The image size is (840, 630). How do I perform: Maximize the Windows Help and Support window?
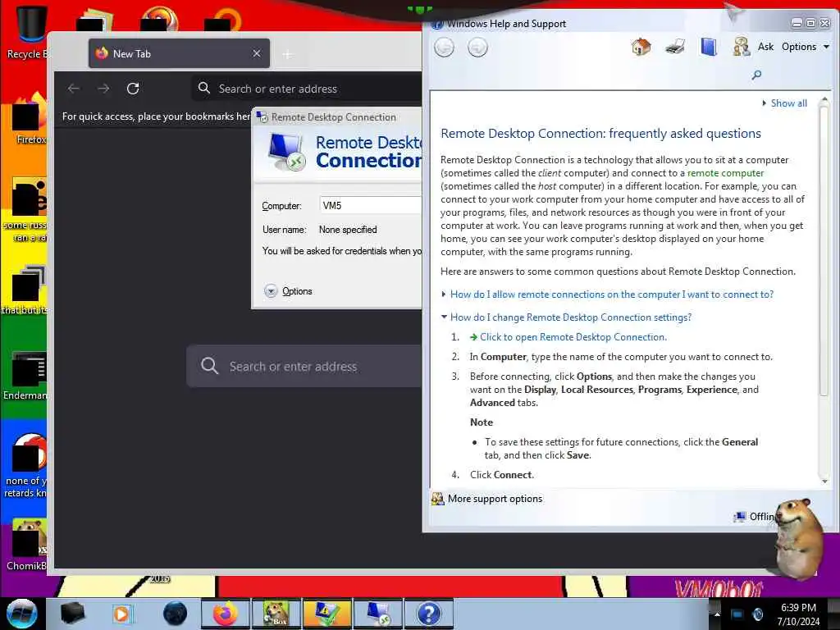coord(810,23)
